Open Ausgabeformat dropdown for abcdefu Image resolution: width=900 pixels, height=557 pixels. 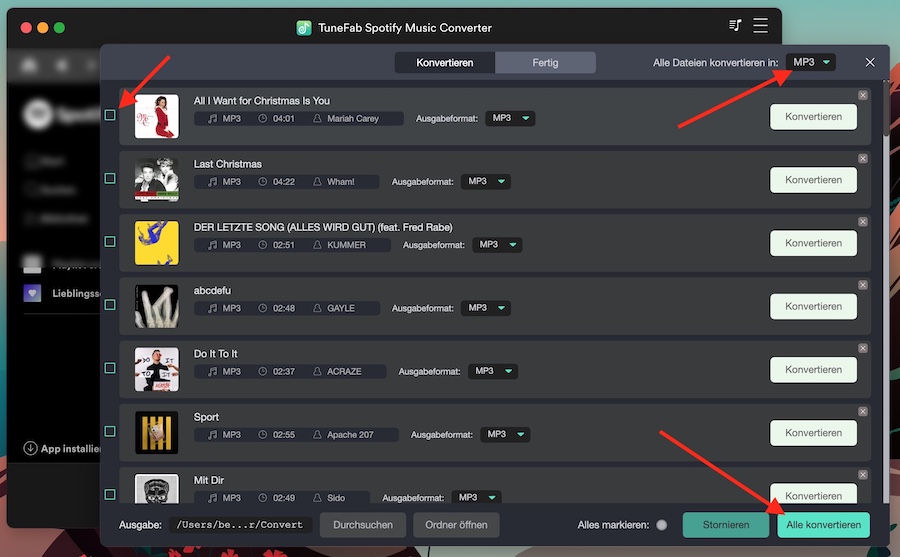click(x=486, y=308)
